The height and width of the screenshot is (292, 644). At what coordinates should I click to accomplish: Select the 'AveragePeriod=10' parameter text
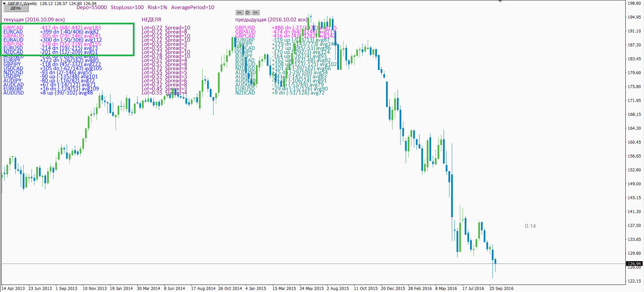coord(193,7)
